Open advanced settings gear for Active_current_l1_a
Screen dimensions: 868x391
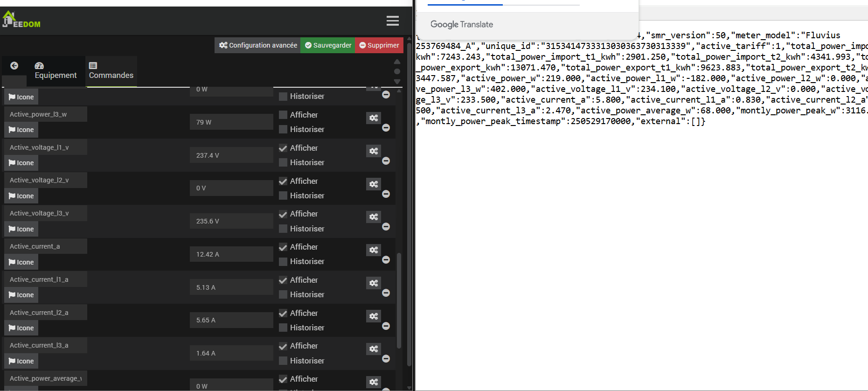(374, 283)
